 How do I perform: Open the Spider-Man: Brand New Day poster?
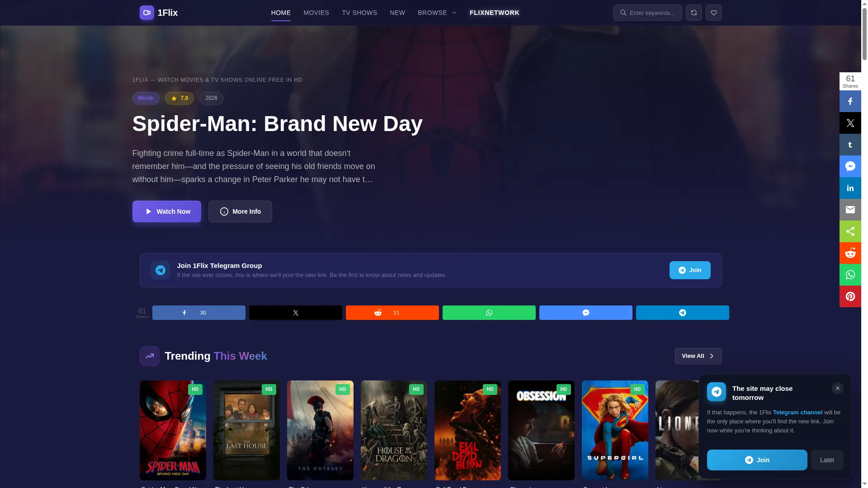coord(173,430)
